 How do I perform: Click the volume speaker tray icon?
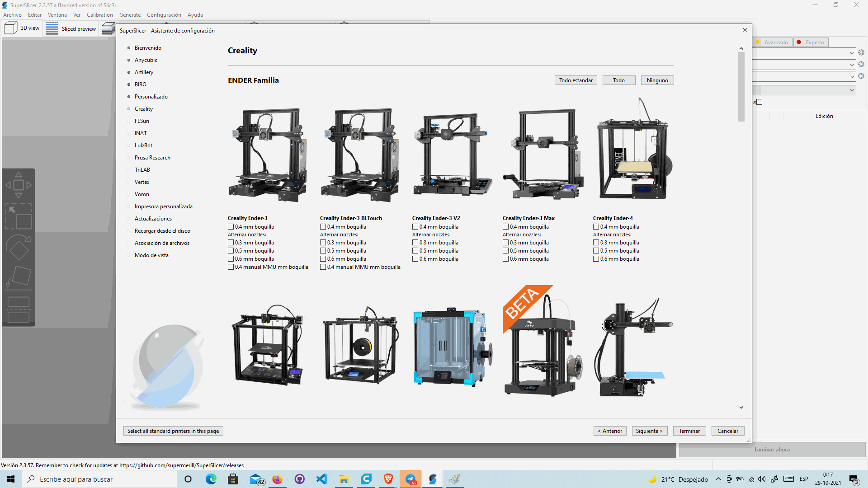tap(762, 479)
